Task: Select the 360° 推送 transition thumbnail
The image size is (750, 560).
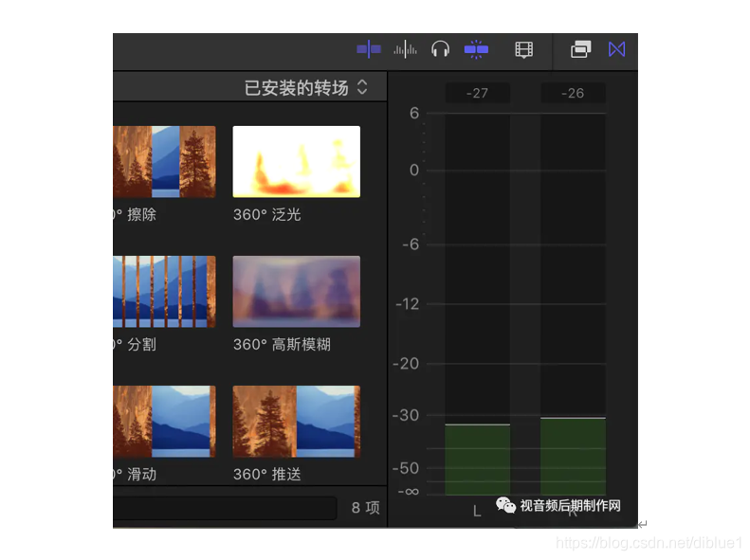Action: coord(297,422)
